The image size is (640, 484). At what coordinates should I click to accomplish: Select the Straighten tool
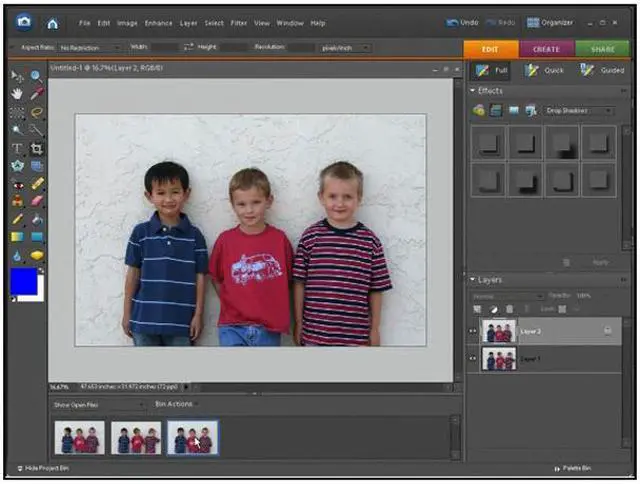(x=36, y=166)
